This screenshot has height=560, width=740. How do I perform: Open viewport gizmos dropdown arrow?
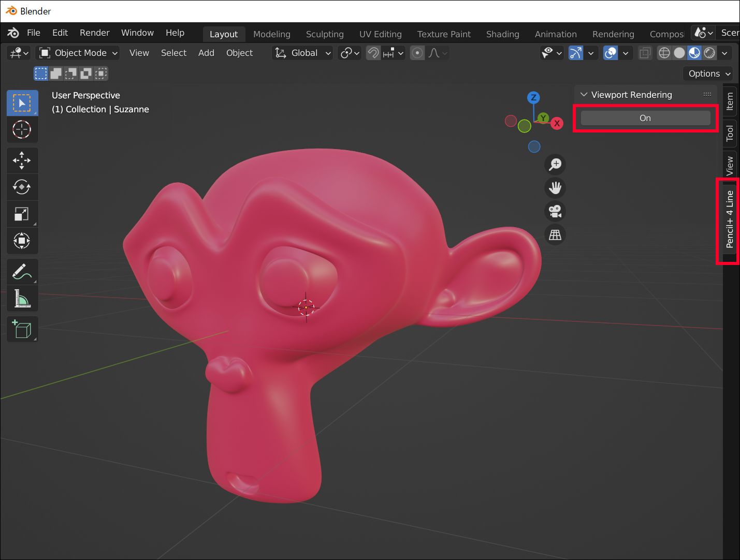[x=591, y=53]
